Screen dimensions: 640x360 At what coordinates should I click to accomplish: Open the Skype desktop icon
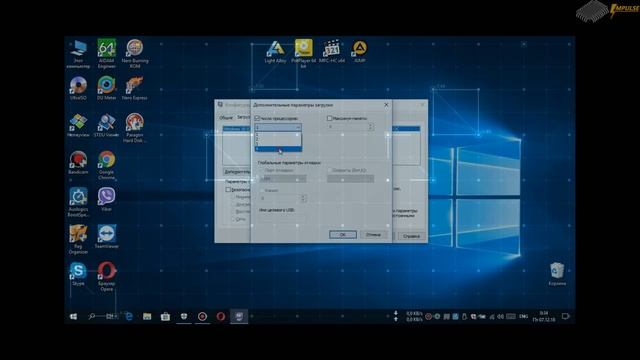coord(78,273)
